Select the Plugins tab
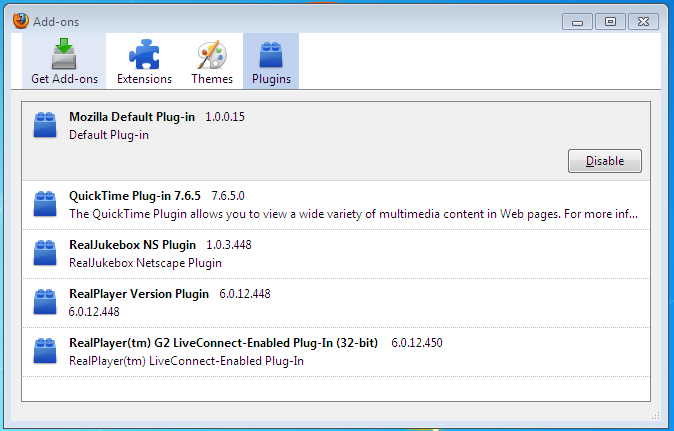The width and height of the screenshot is (674, 431). pos(271,61)
